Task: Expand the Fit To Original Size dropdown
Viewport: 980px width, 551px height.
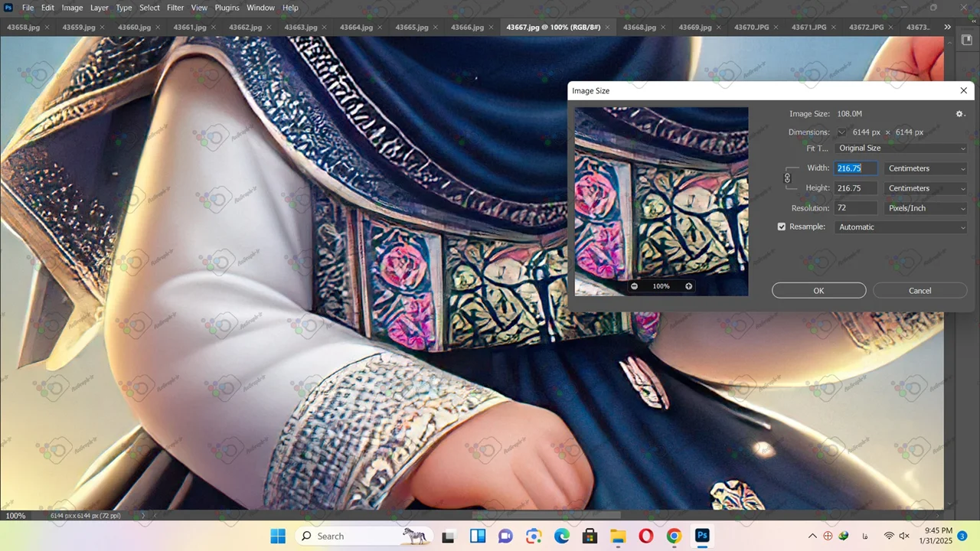Action: click(x=901, y=148)
